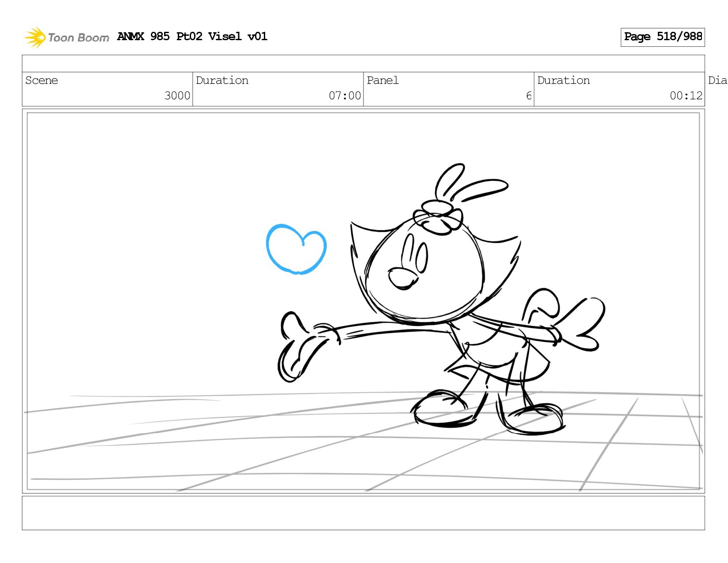
Task: Click the 'Scene' label
Action: click(41, 80)
